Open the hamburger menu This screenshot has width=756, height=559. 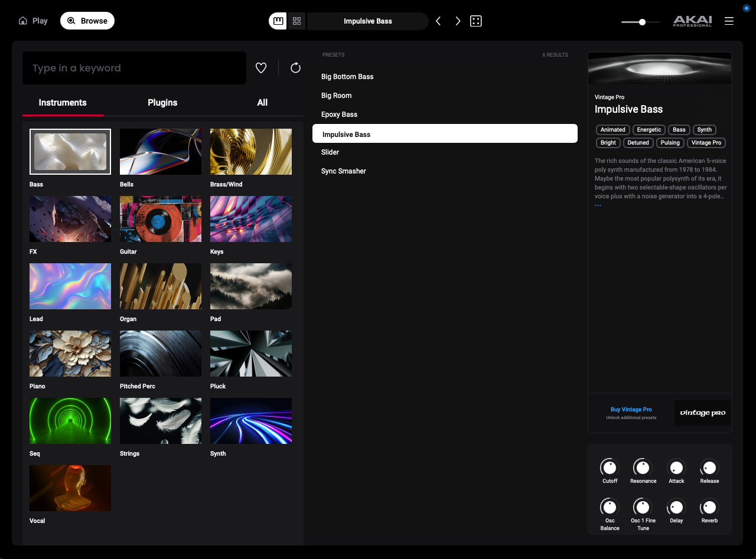tap(729, 21)
